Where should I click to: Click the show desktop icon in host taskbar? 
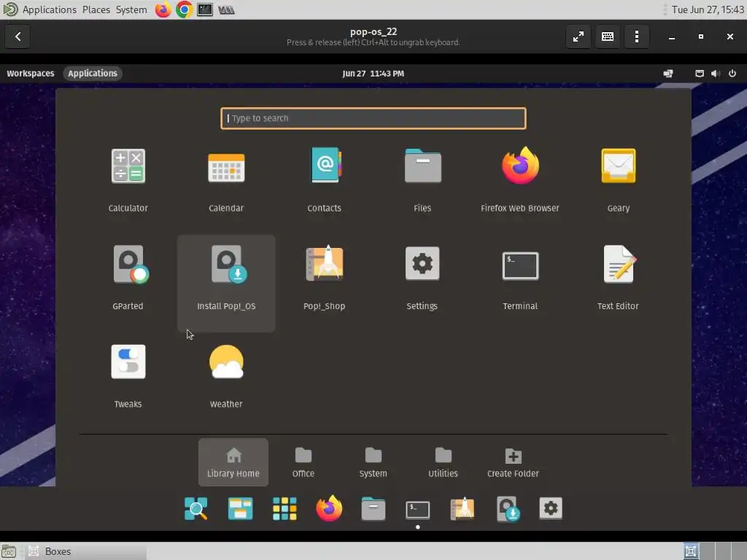(x=9, y=551)
